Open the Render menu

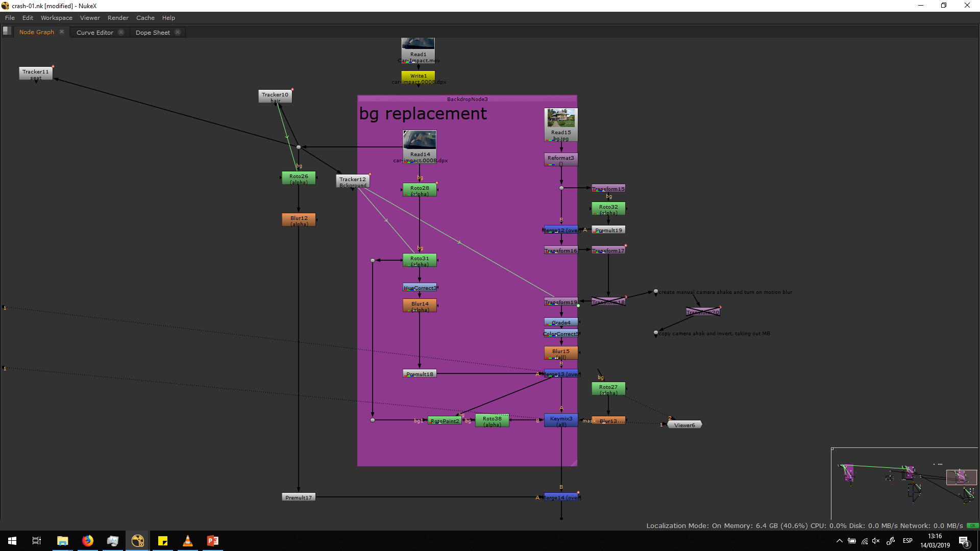point(118,18)
